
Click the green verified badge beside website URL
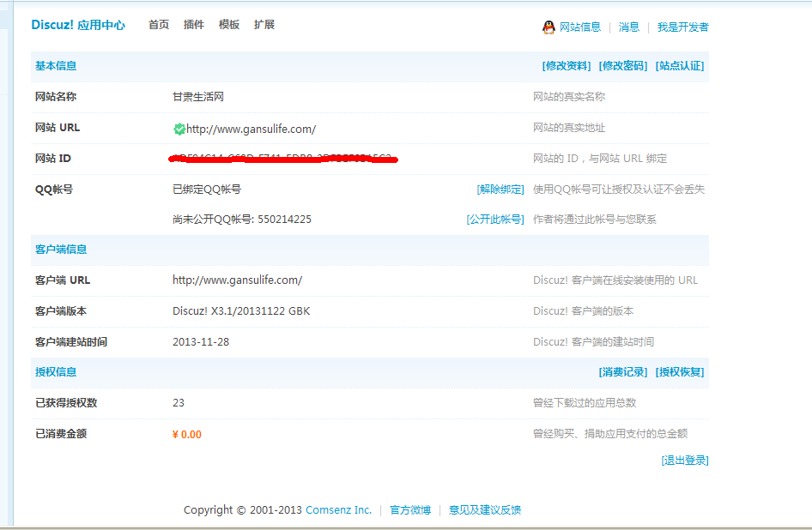(179, 129)
